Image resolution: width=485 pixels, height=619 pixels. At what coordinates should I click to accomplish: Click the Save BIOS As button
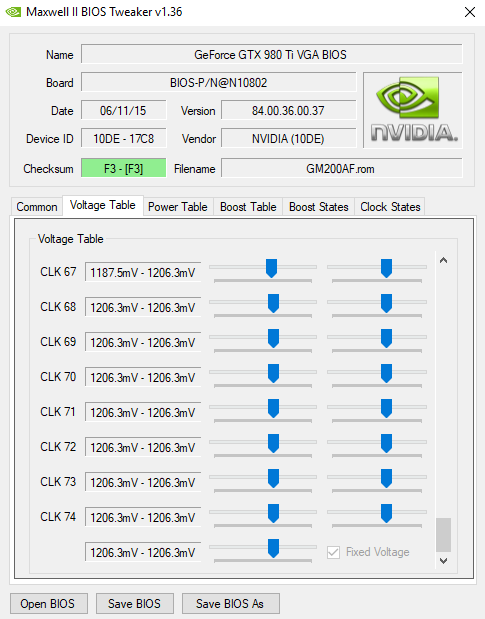[x=230, y=604]
